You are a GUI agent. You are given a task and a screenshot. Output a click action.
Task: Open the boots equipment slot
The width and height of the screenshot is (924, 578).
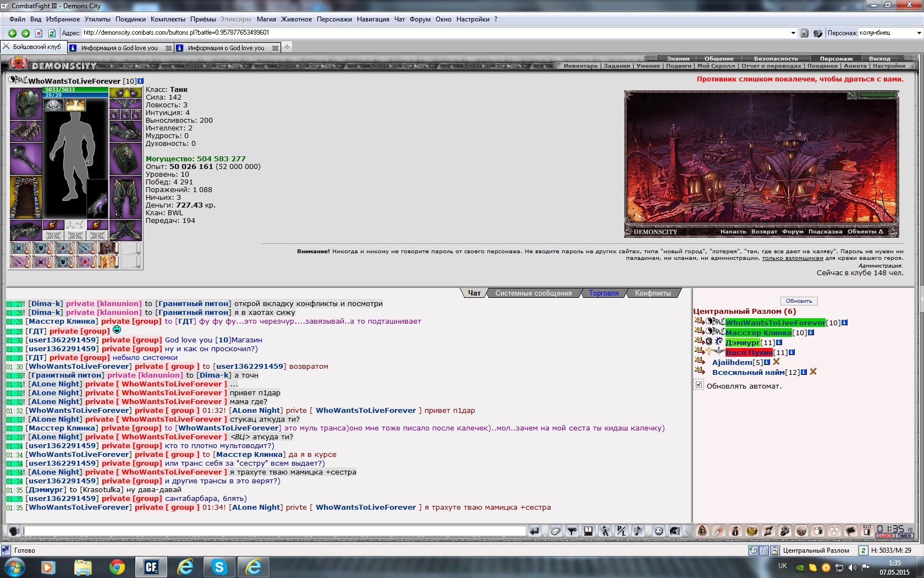click(x=126, y=230)
